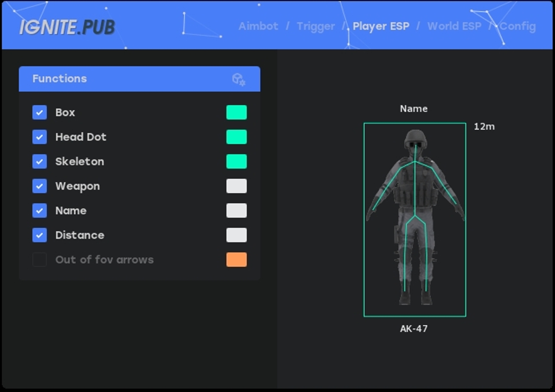
Task: Open the Trigger tab
Action: [315, 26]
